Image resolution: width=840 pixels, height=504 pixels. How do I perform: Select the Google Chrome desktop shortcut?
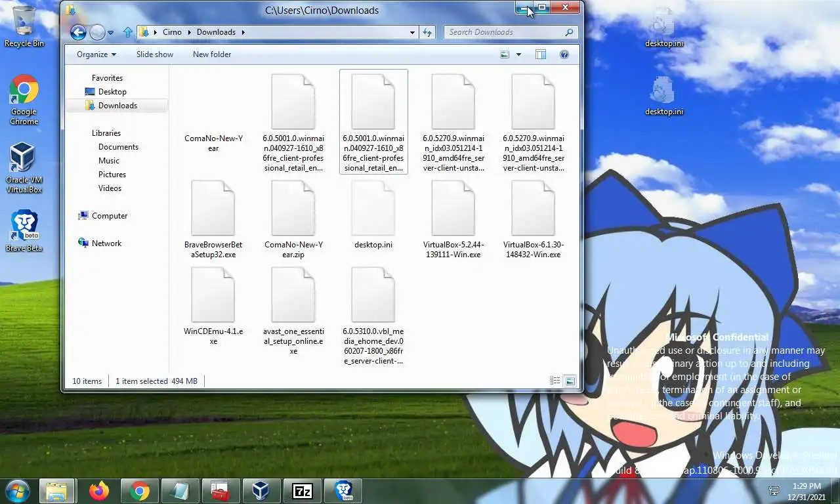[24, 100]
